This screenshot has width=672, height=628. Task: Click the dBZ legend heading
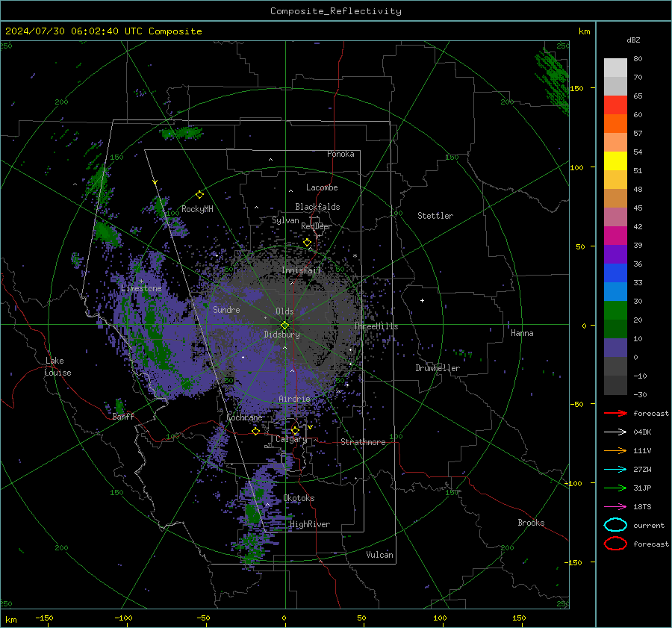(633, 40)
